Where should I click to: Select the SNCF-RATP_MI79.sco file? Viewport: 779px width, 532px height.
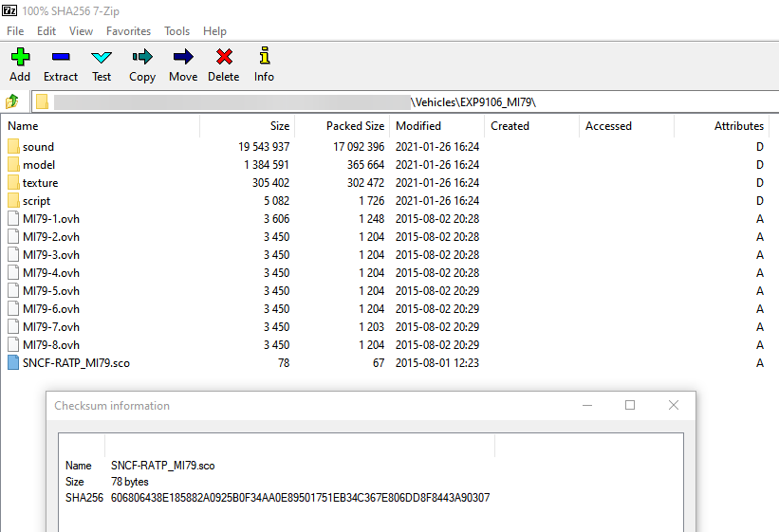[76, 363]
